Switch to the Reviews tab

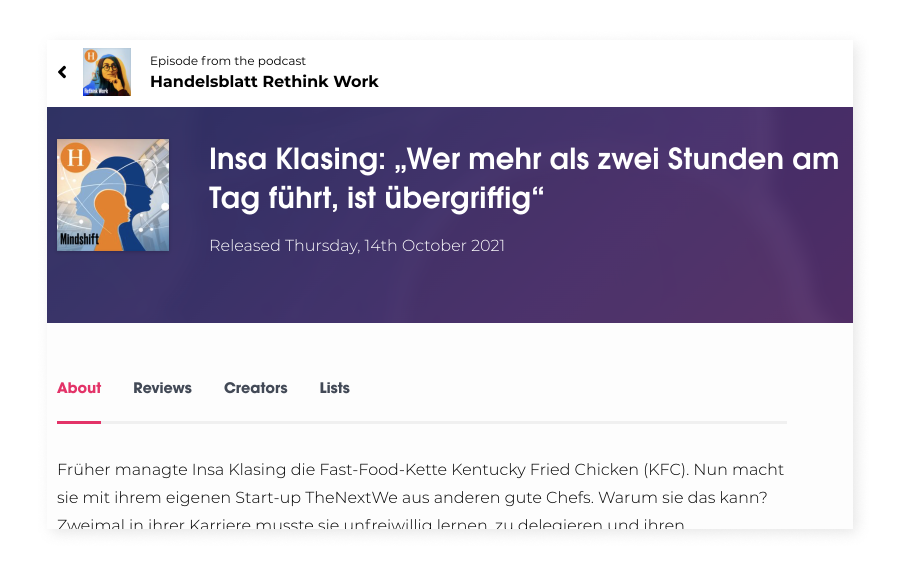pos(162,388)
